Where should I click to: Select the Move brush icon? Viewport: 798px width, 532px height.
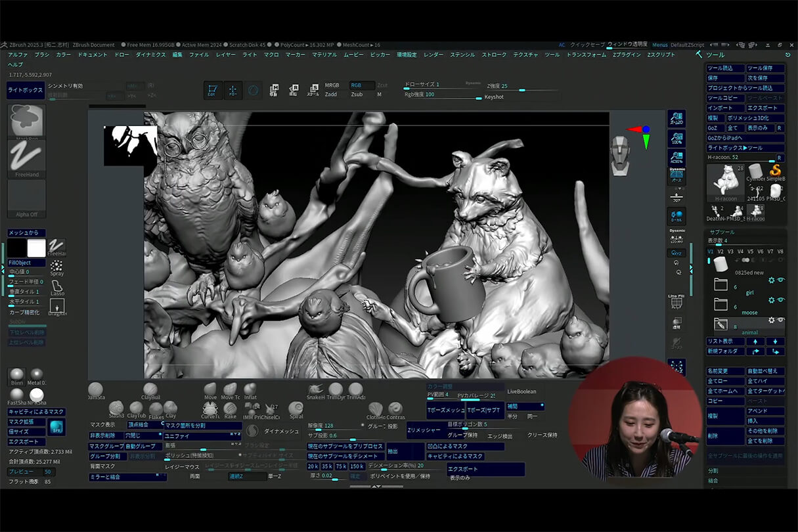[x=210, y=389]
